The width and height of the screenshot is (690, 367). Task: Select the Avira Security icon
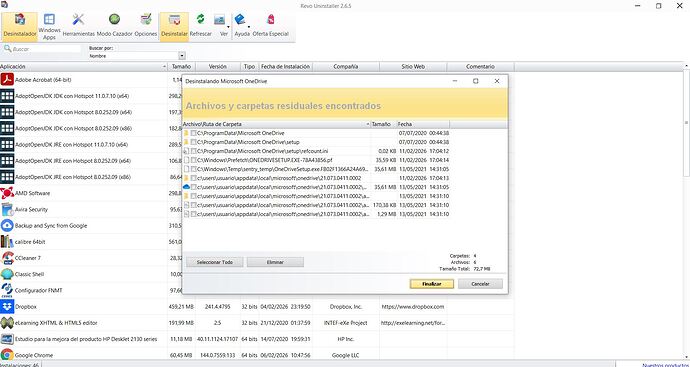pos(7,209)
